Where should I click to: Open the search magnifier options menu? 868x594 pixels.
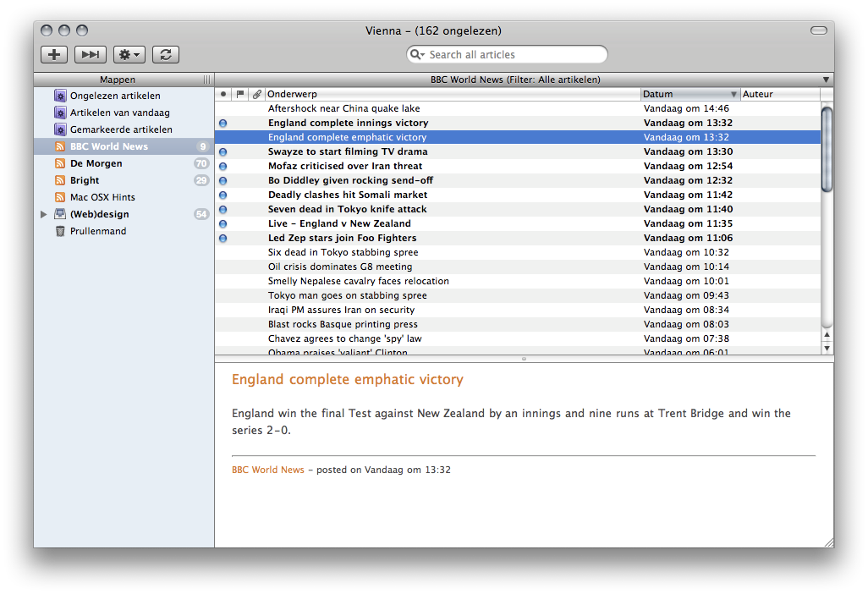tap(417, 54)
